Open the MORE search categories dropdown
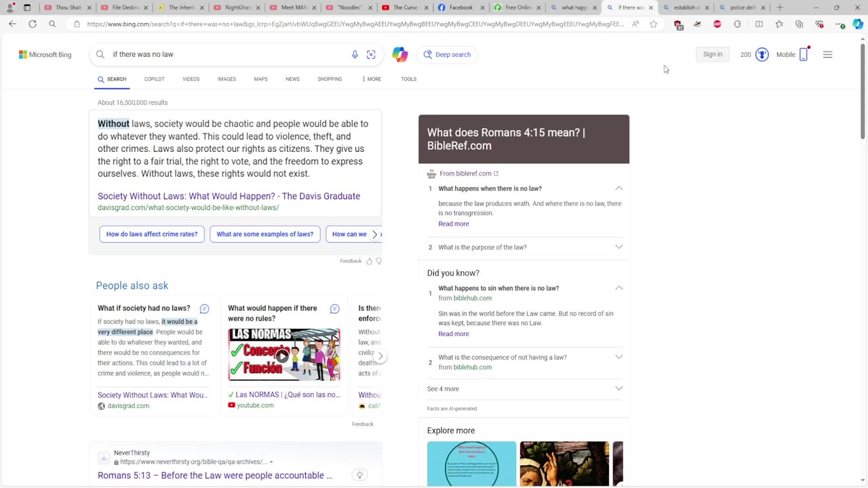 (x=372, y=79)
